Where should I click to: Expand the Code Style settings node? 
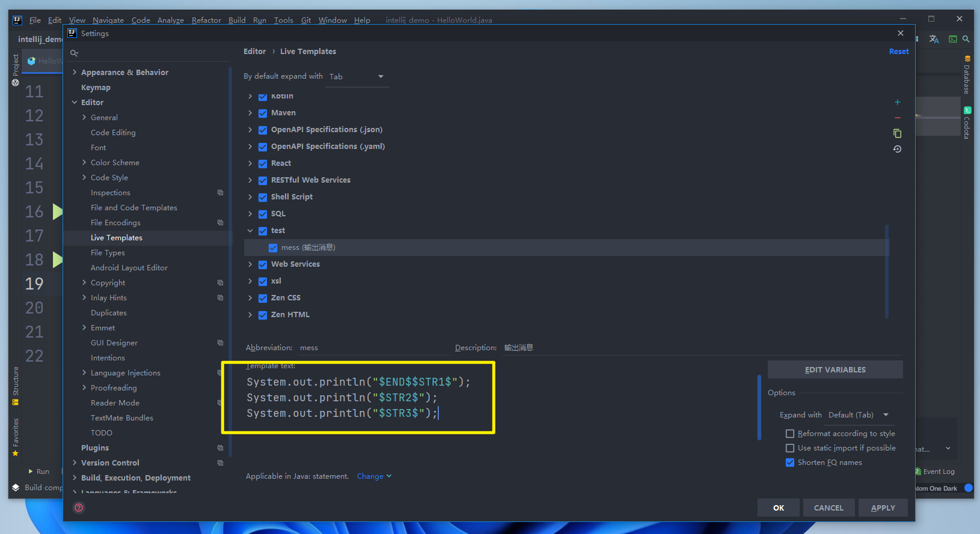tap(84, 178)
